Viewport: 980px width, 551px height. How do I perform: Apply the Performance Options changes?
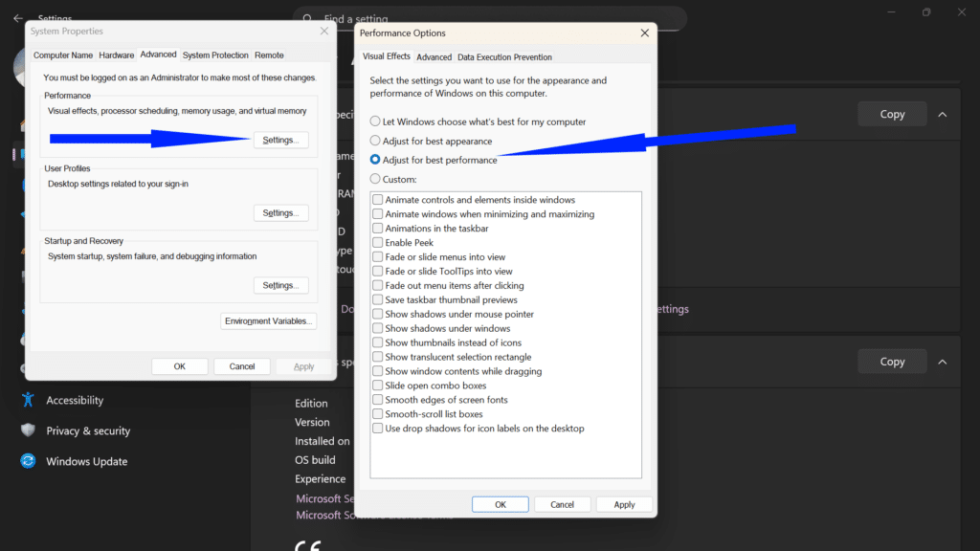pos(624,503)
